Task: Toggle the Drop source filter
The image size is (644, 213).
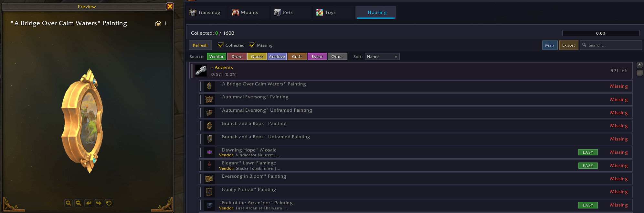Action: pos(237,57)
